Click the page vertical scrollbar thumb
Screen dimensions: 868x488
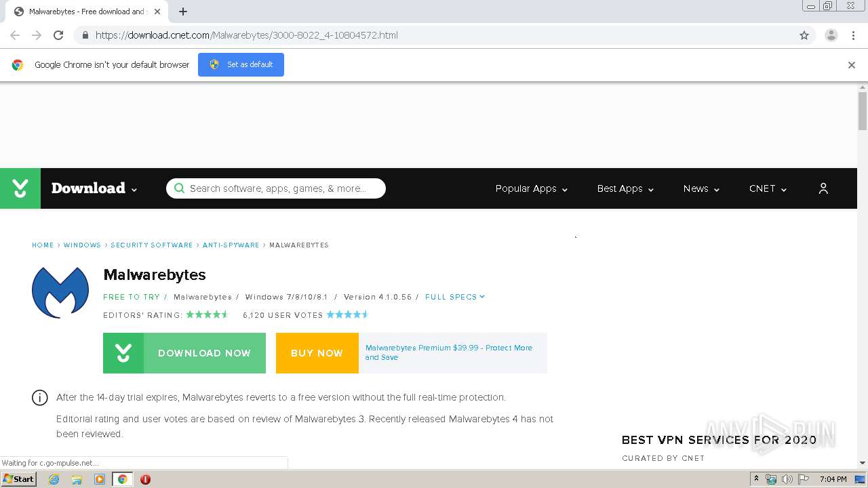tap(863, 110)
